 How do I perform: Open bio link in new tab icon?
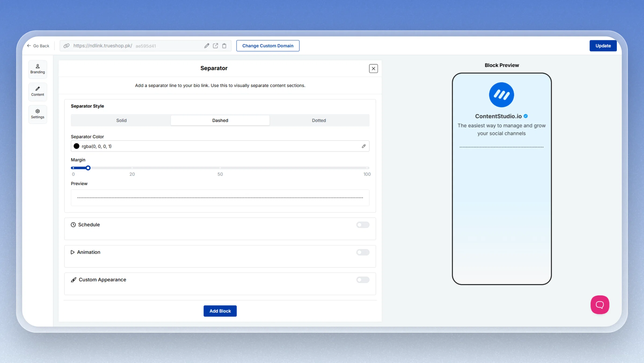(x=215, y=46)
